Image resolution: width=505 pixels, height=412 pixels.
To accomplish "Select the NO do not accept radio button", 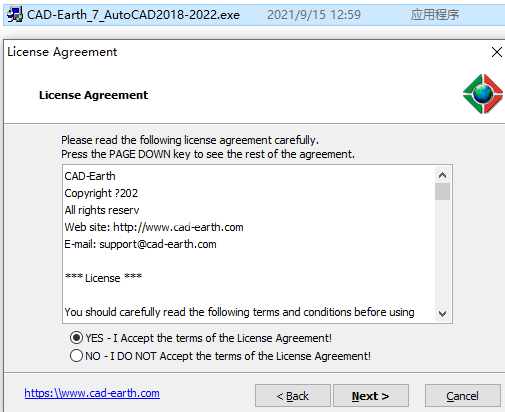I will (76, 356).
